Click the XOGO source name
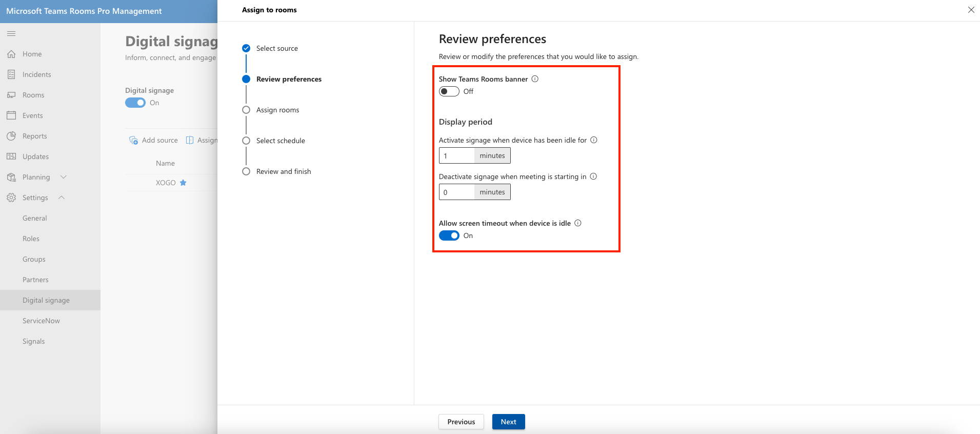Viewport: 980px width, 434px height. point(166,183)
